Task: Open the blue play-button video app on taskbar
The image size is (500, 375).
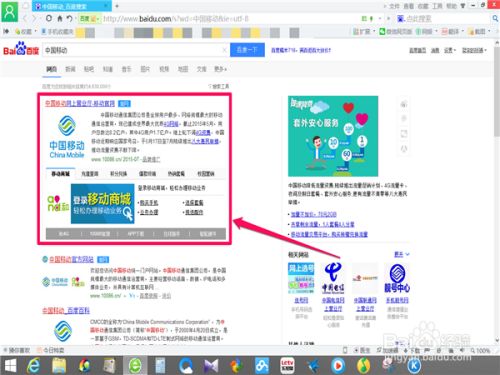Action: tap(338, 366)
